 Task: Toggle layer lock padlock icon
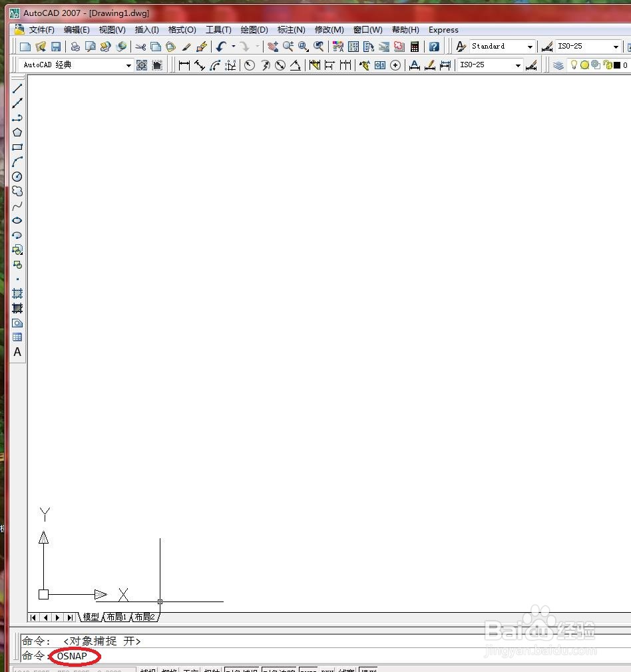point(607,65)
